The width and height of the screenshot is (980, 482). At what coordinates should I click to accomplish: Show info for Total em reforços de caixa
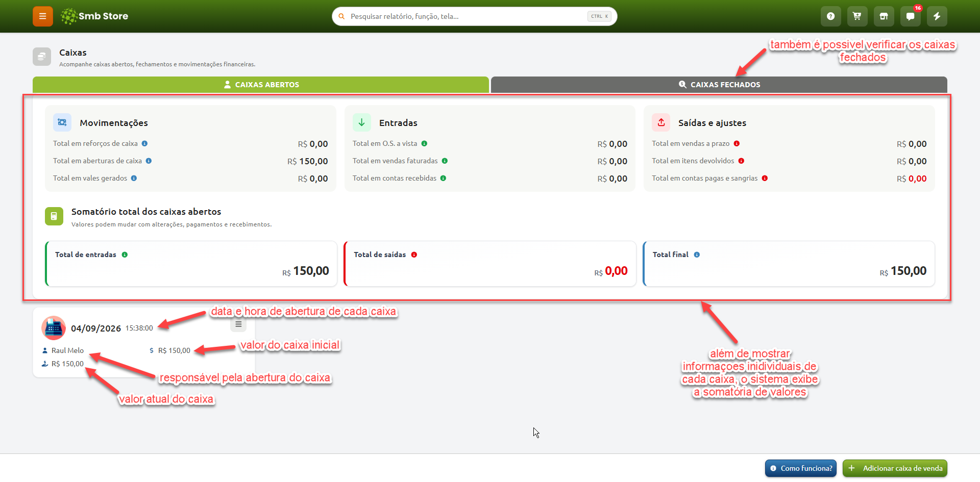(144, 144)
